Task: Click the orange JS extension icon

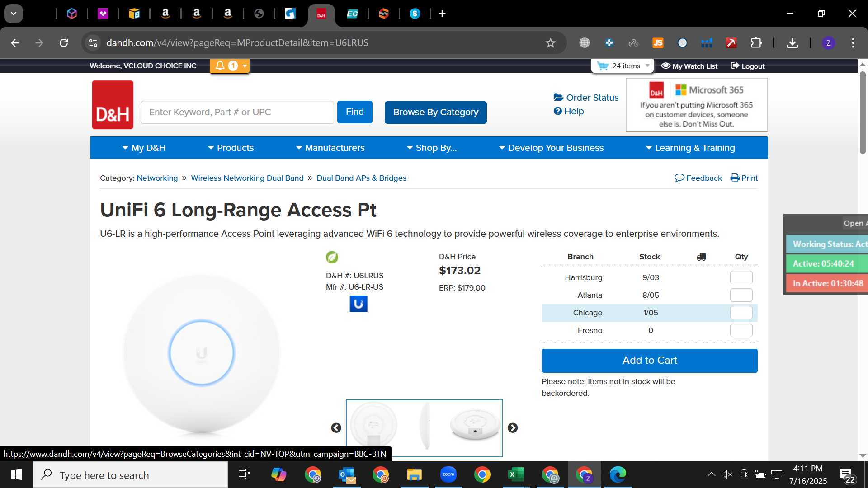Action: [x=658, y=43]
